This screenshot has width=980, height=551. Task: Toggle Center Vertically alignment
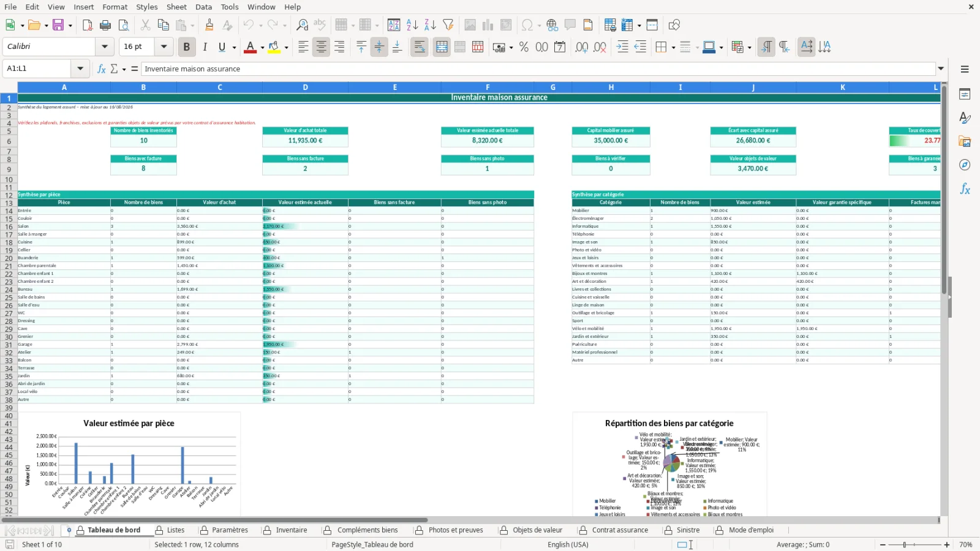(379, 47)
